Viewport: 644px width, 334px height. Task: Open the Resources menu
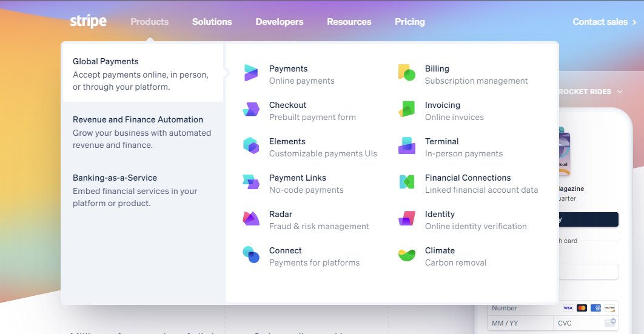coord(349,22)
